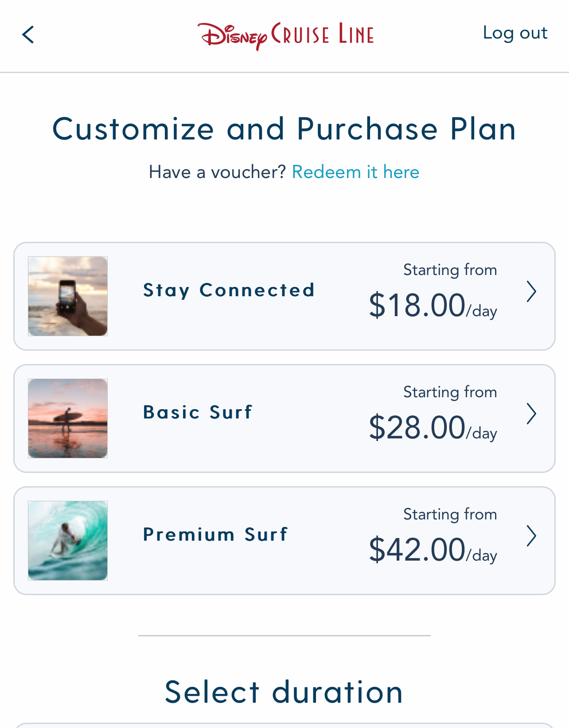Pick the Premium Surf plan title
This screenshot has height=728, width=569.
(x=215, y=534)
